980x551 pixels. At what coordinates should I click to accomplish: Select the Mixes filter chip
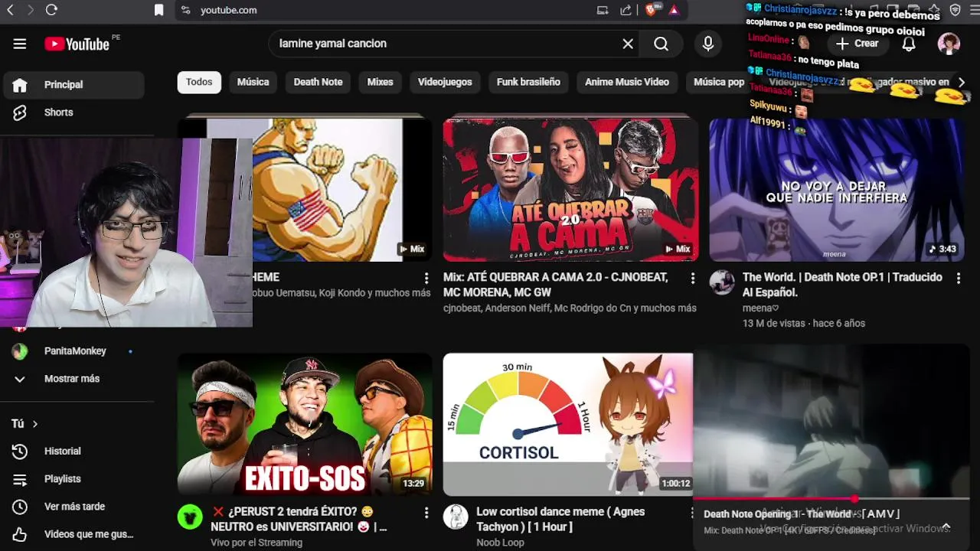tap(380, 82)
